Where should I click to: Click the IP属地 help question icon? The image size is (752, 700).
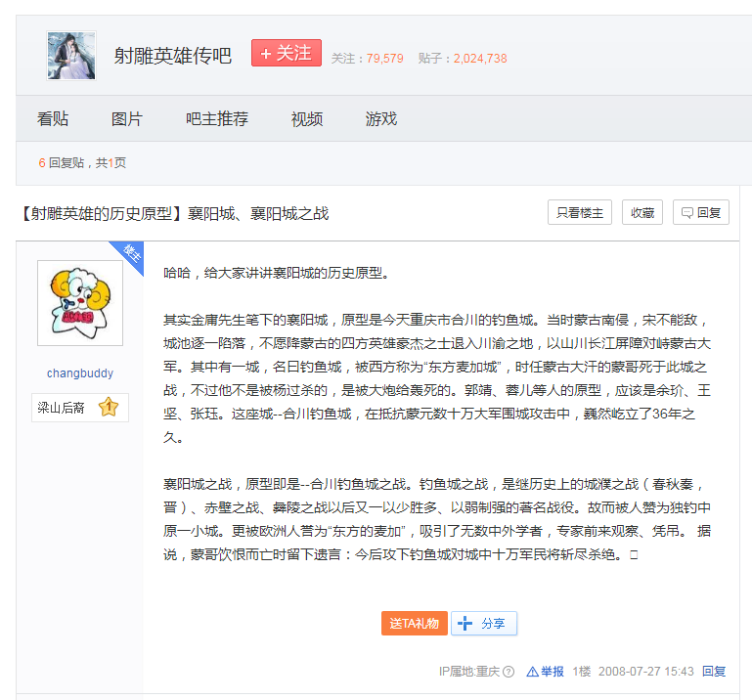click(509, 672)
